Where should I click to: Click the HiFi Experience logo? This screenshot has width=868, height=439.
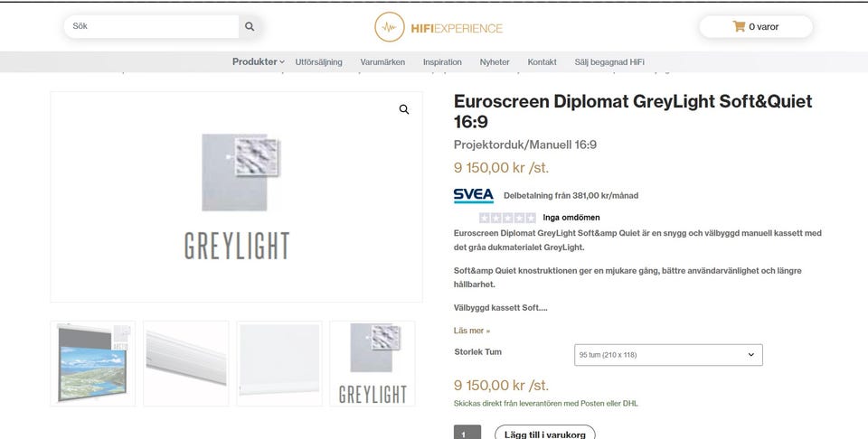pos(439,28)
